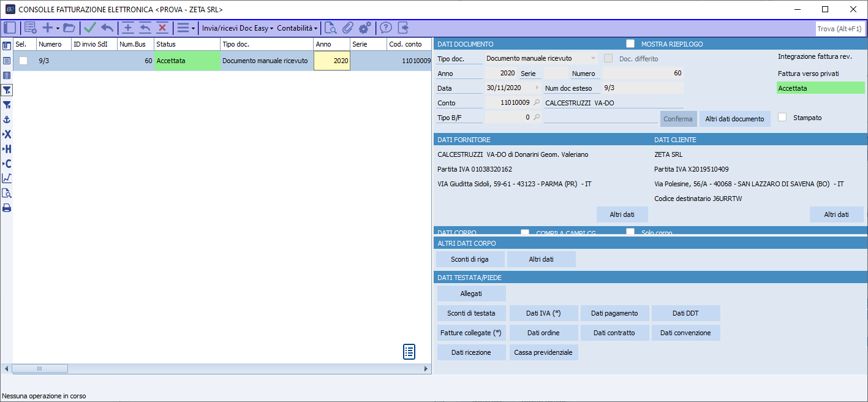Click the horizontal scrollbar thumb under the grid
This screenshot has height=402, width=868.
tap(40, 369)
